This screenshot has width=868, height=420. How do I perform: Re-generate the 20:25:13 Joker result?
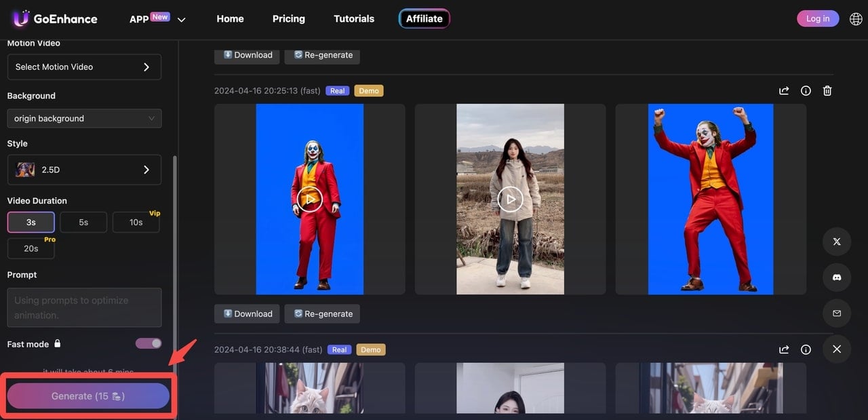click(x=322, y=313)
